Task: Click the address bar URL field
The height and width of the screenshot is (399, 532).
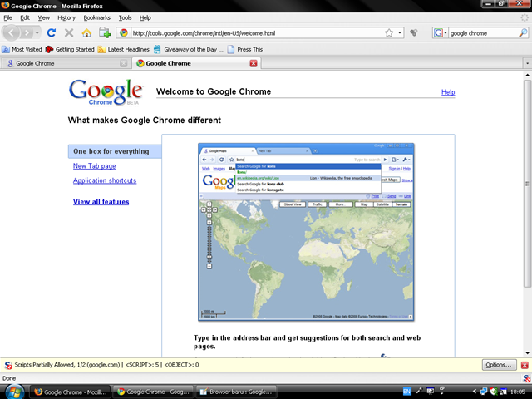Action: pyautogui.click(x=249, y=33)
